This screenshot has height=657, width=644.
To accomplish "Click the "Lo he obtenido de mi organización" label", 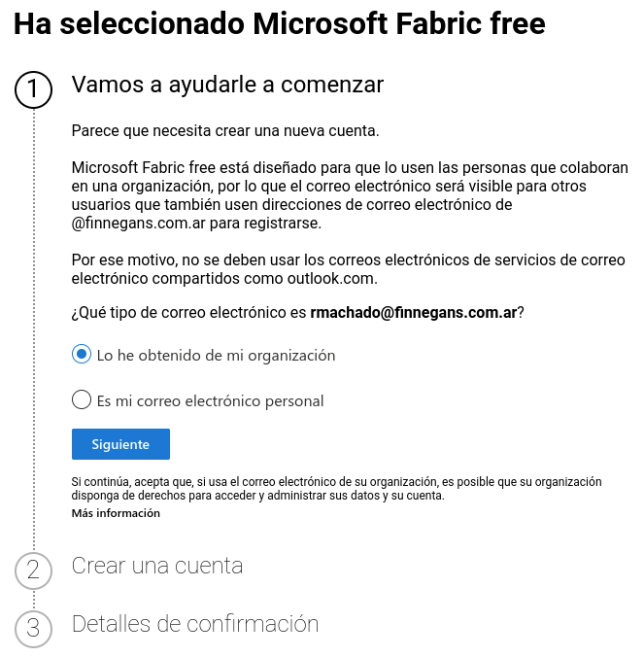I will click(216, 356).
